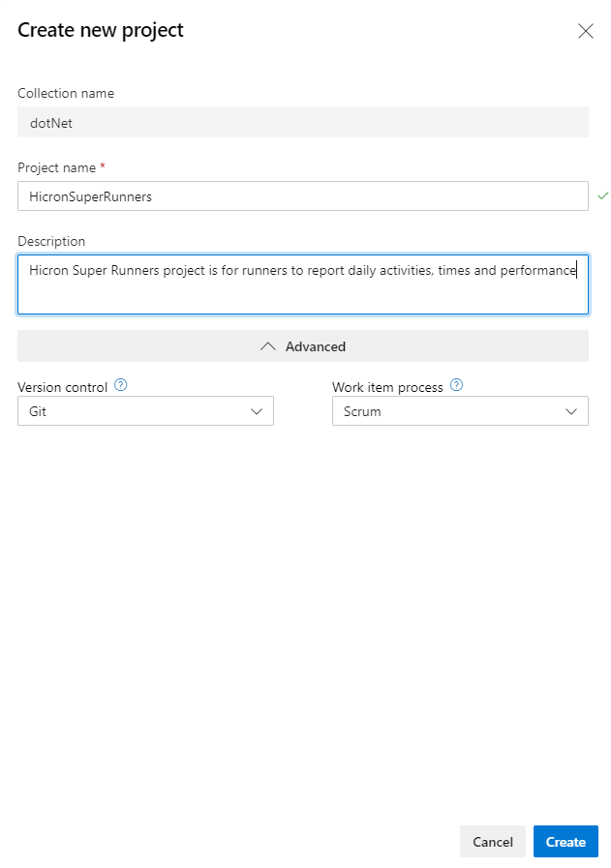Open the Version control dropdown showing Git
The width and height of the screenshot is (611, 868).
145,410
